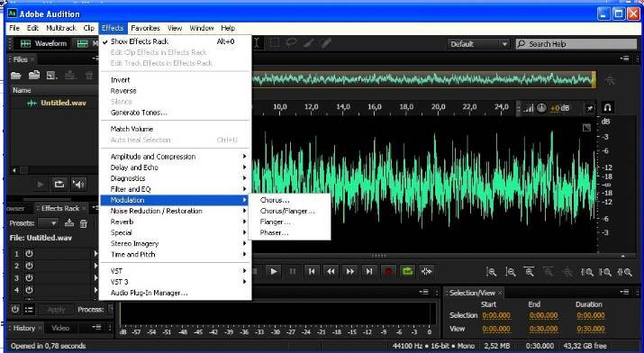Click the Search Help field

coord(576,44)
